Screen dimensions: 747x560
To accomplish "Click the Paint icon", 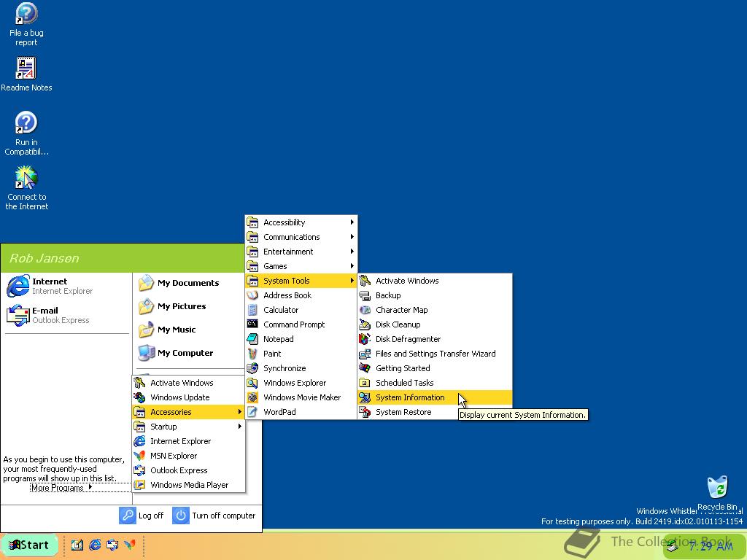I will [252, 354].
